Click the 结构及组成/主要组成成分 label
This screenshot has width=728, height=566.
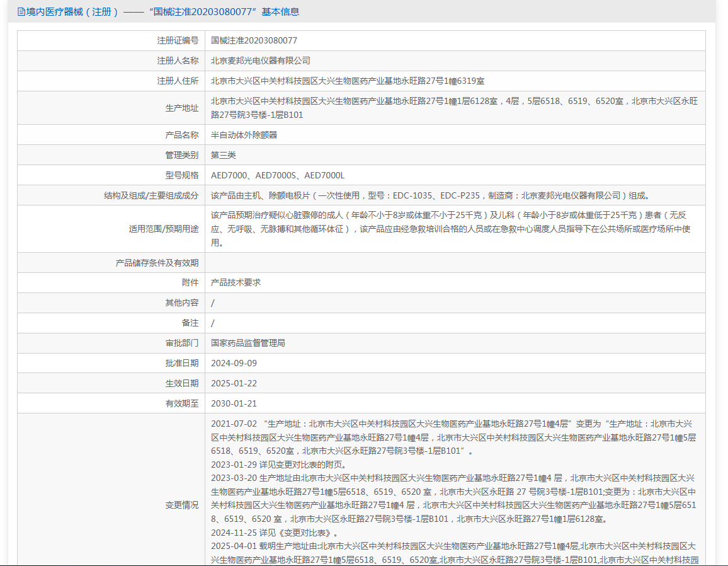pos(151,195)
